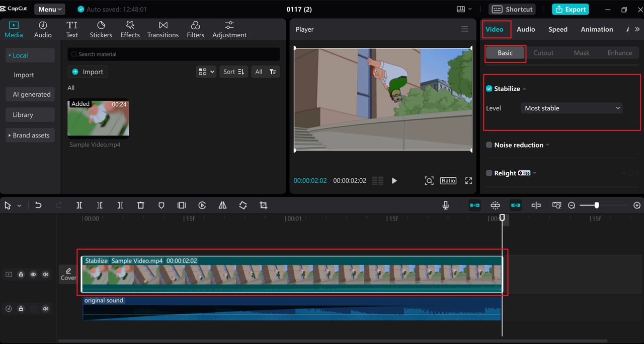Delete the selected clip
The image size is (644, 344).
pos(141,205)
